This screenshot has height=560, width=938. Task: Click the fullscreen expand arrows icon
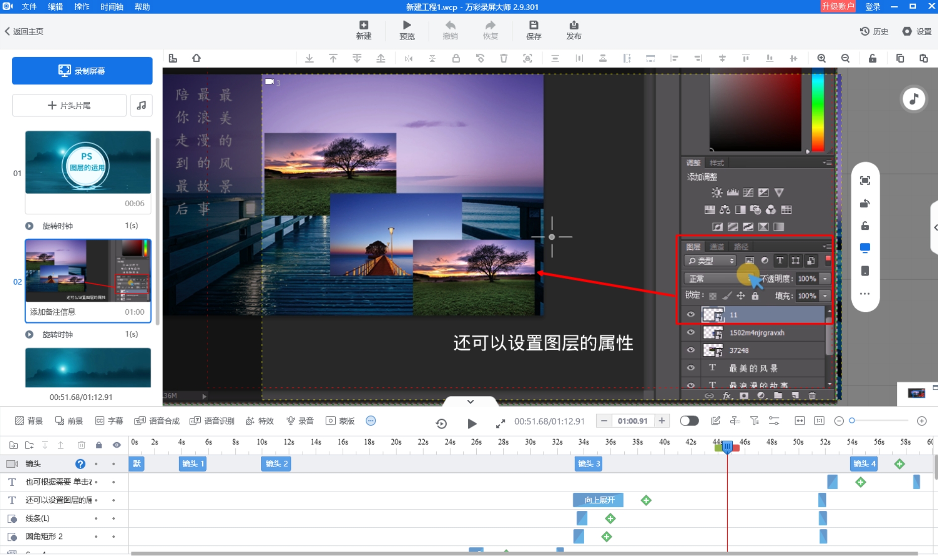500,424
